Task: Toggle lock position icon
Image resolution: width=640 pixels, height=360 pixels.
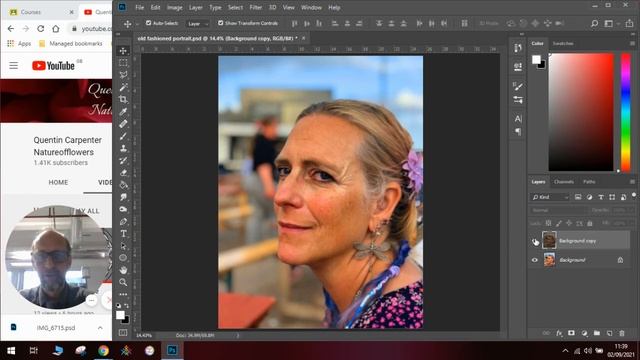Action: pyautogui.click(x=569, y=223)
